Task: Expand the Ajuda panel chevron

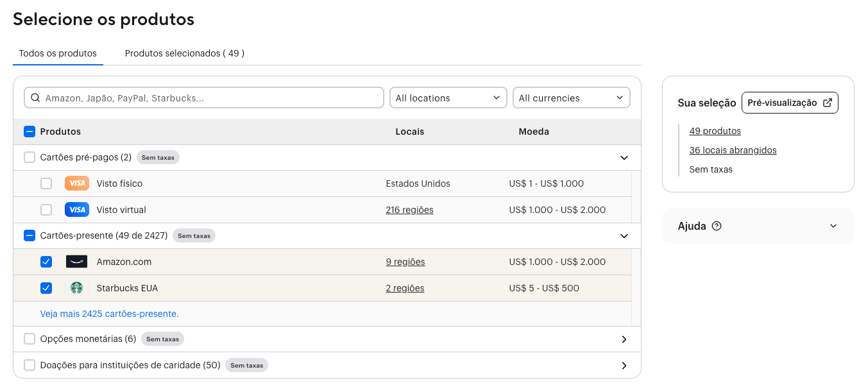Action: click(833, 226)
